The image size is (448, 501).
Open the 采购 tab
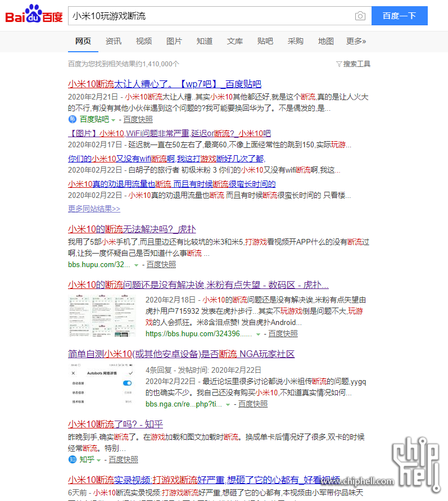[295, 41]
